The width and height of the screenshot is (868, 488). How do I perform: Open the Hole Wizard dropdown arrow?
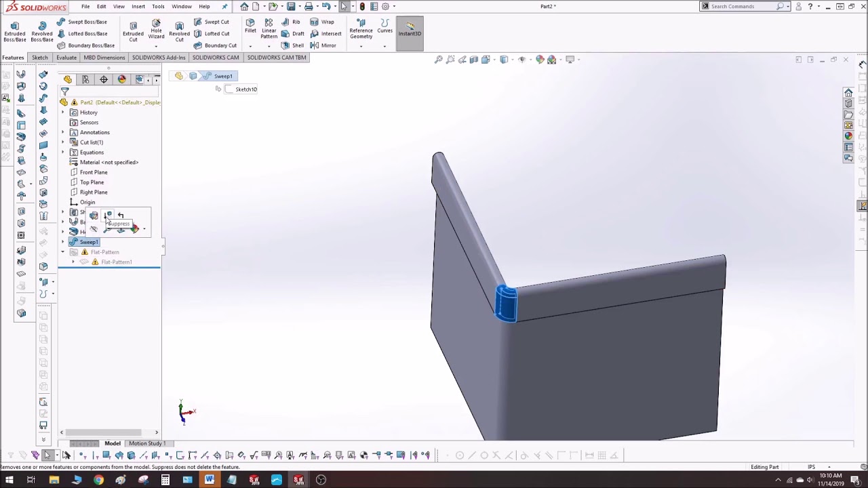[x=156, y=46]
